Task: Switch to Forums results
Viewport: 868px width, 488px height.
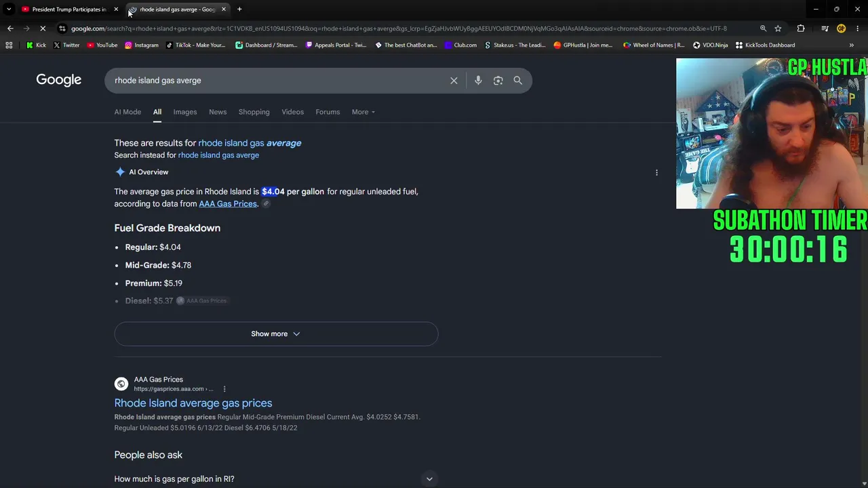Action: [x=328, y=112]
